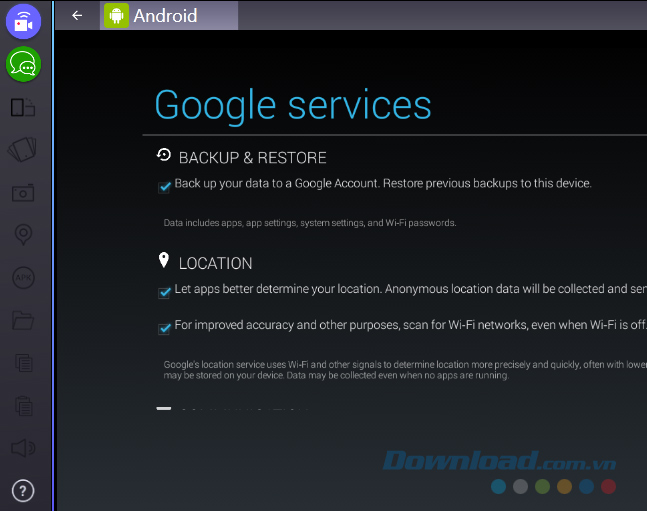647x511 pixels.
Task: Open the BlueStacks TV streaming icon
Action: pos(24,21)
